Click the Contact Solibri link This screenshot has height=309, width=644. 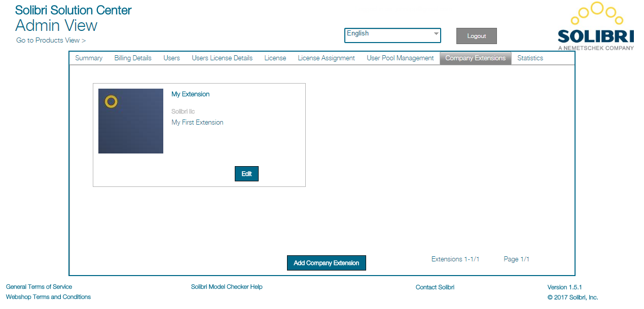pos(435,286)
